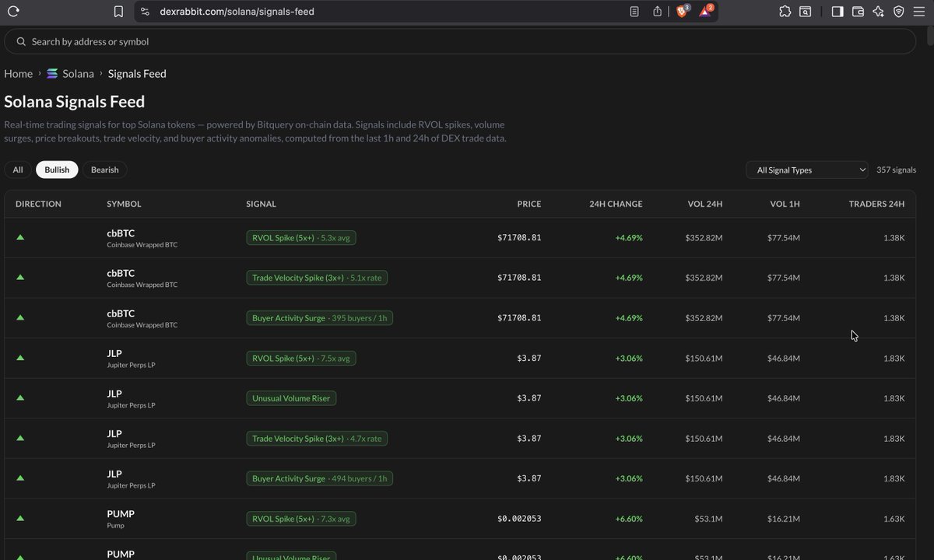Sort by VOL 24H column header
Viewport: 934px width, 560px height.
coord(705,204)
